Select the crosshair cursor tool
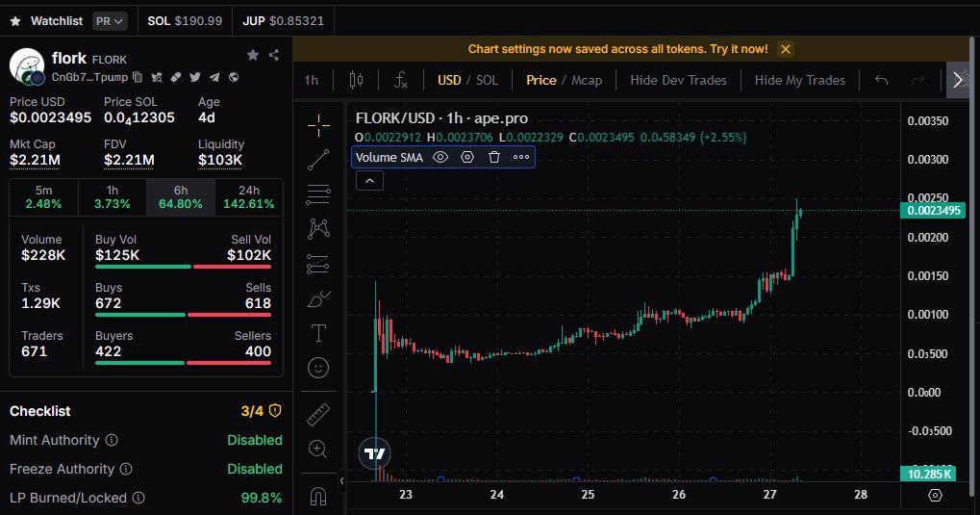The width and height of the screenshot is (980, 515). click(318, 125)
